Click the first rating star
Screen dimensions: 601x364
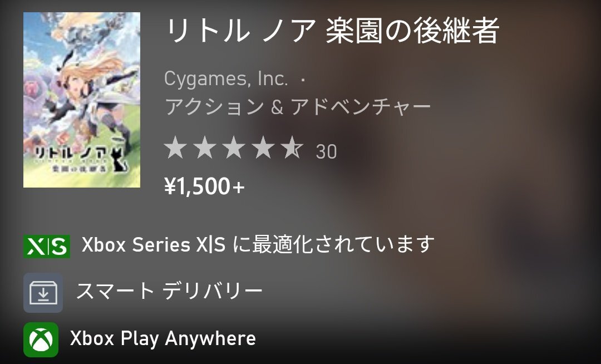[175, 147]
